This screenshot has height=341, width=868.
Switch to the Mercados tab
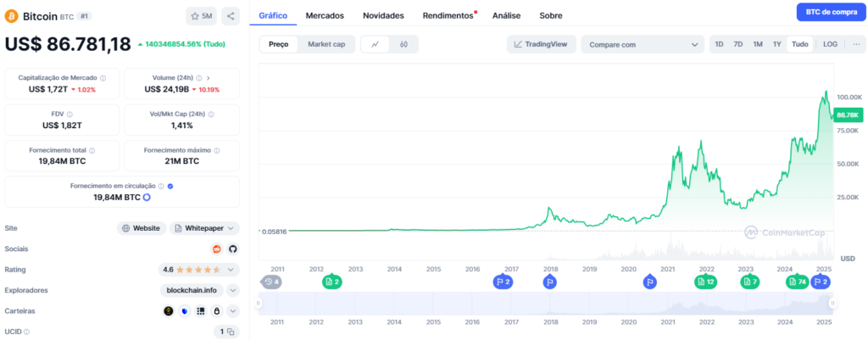coord(325,15)
